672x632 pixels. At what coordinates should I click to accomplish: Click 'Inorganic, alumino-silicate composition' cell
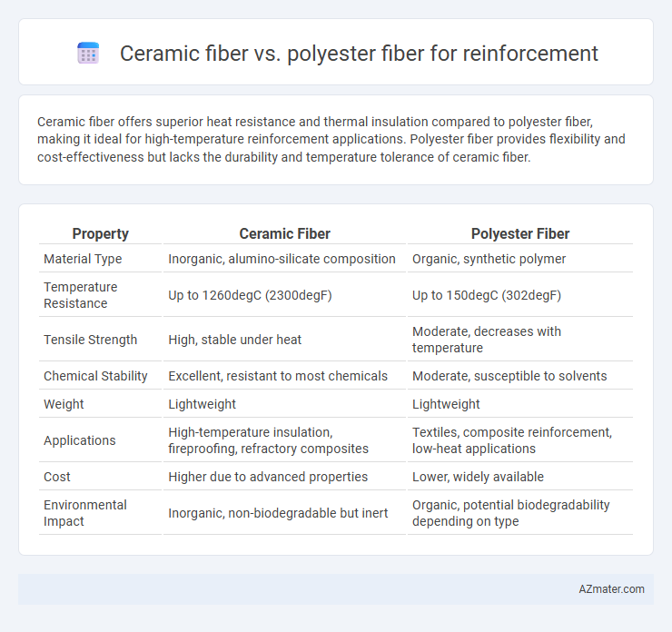coord(282,259)
